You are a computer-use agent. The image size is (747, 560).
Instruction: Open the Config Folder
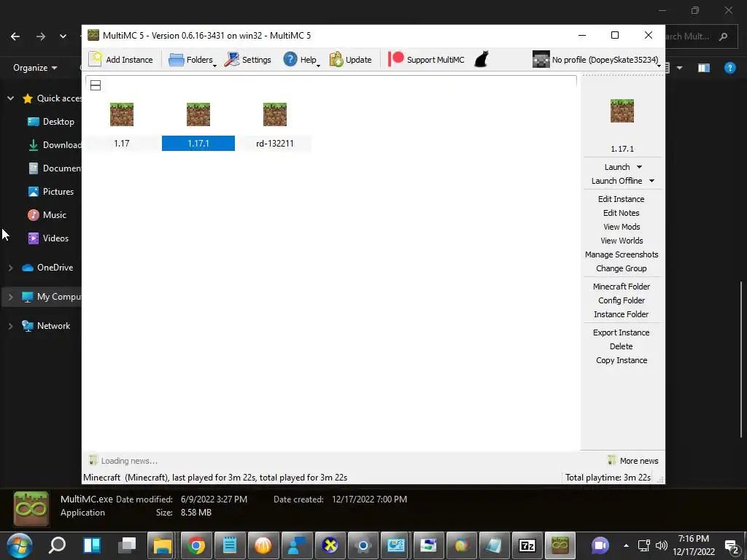622,300
